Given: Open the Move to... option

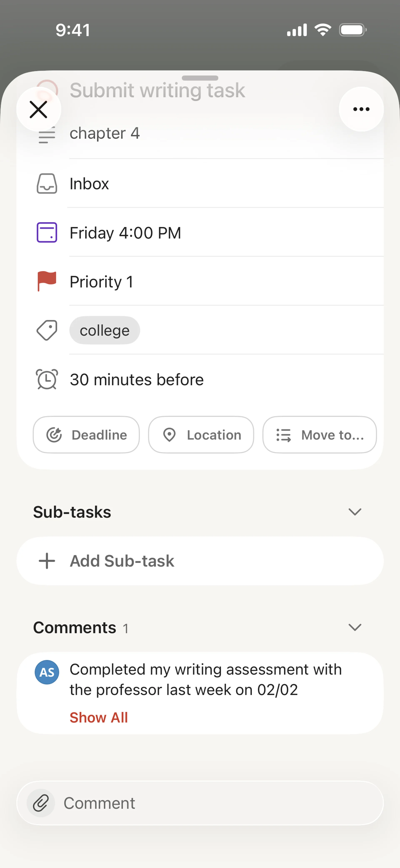Looking at the screenshot, I should (x=319, y=435).
